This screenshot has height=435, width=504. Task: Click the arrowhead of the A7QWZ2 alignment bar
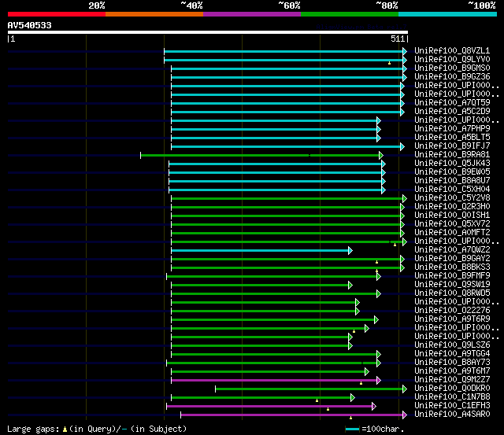tap(350, 251)
